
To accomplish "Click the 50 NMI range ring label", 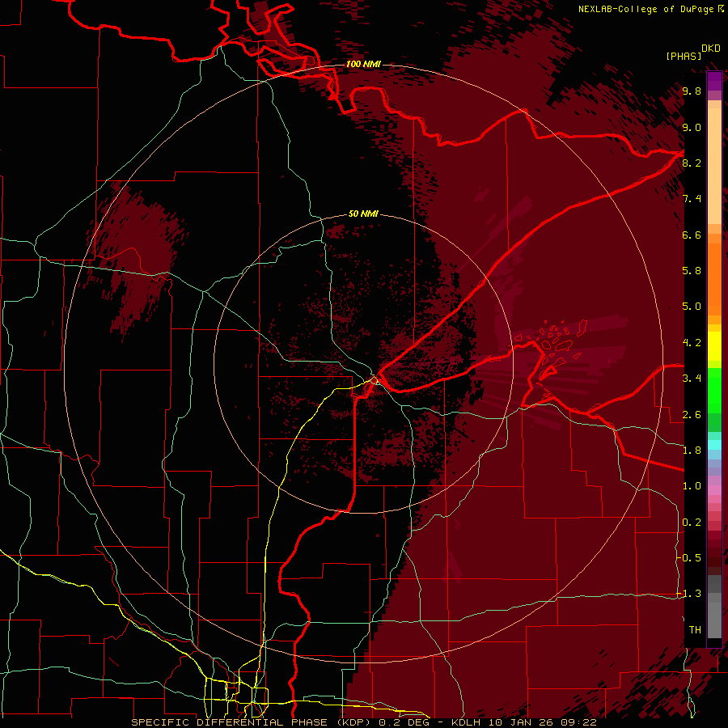I will pos(363,214).
